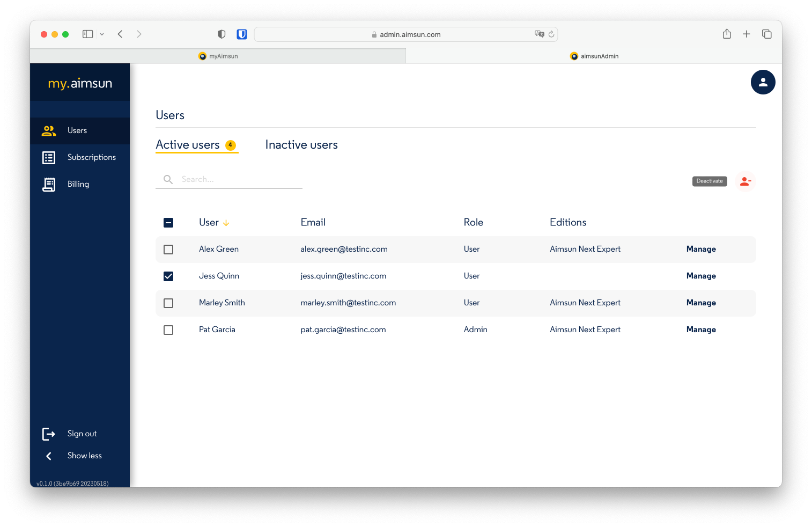This screenshot has height=527, width=812.
Task: Uncheck the Jess Quinn checkbox
Action: [x=168, y=276]
